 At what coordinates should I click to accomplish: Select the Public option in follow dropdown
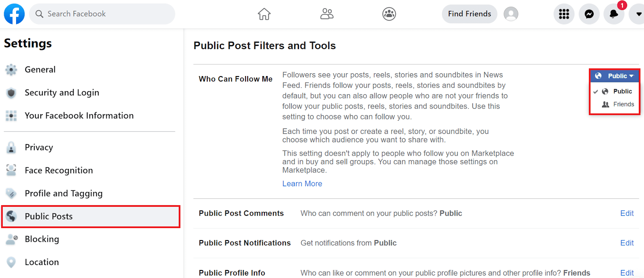tap(622, 91)
